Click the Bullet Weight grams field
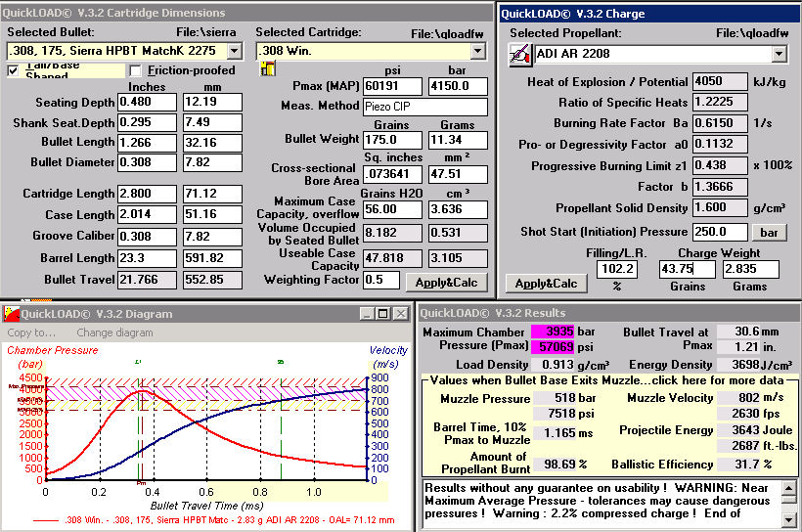 [x=458, y=140]
